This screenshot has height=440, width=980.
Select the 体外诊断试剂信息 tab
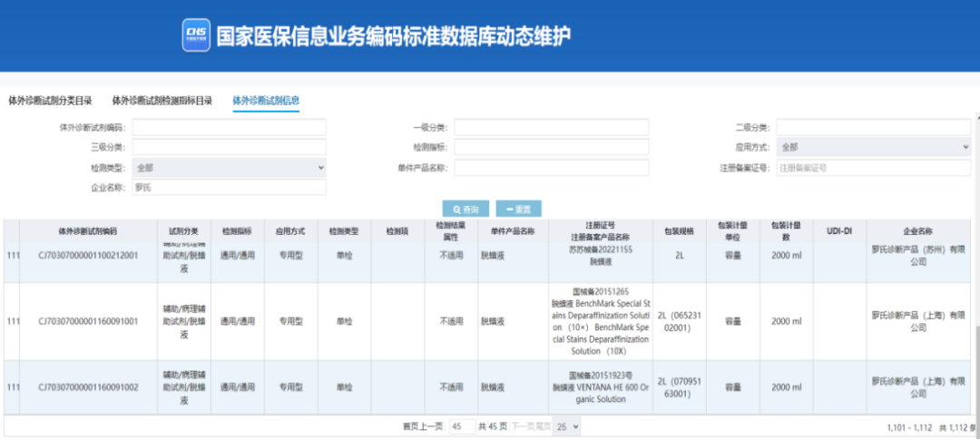pyautogui.click(x=266, y=101)
